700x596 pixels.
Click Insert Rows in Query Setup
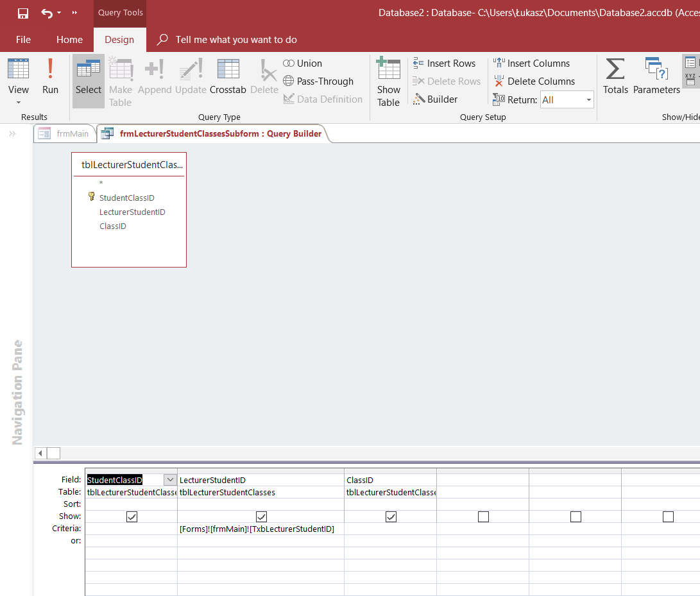tap(444, 64)
